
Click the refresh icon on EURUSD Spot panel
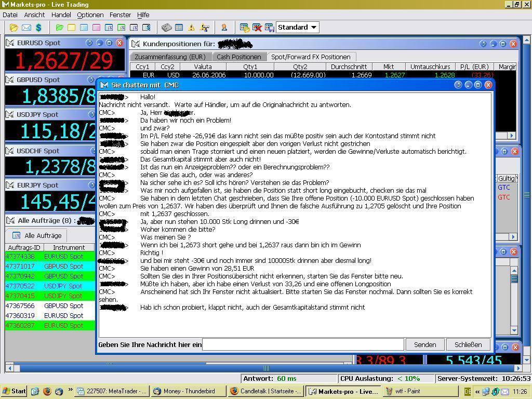(89, 43)
